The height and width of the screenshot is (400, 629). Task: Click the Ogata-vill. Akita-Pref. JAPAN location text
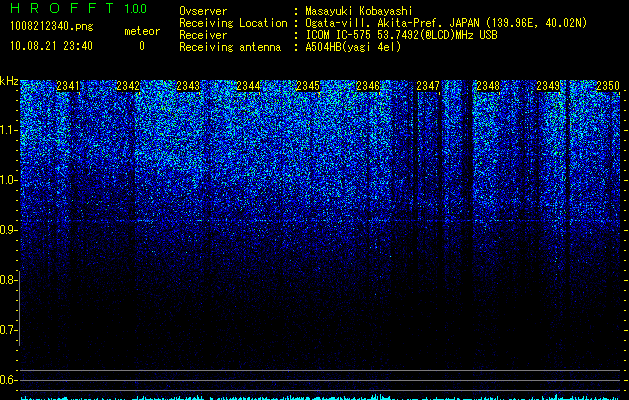(446, 23)
